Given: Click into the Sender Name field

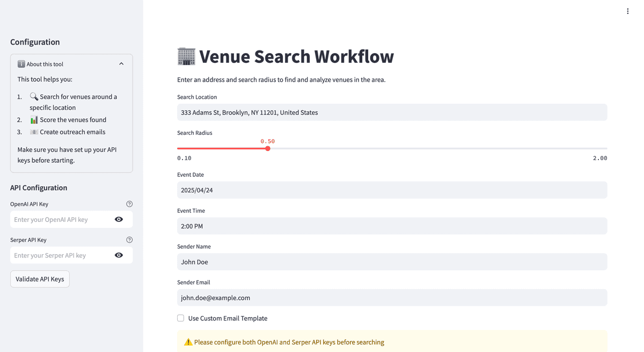Looking at the screenshot, I should (x=392, y=262).
